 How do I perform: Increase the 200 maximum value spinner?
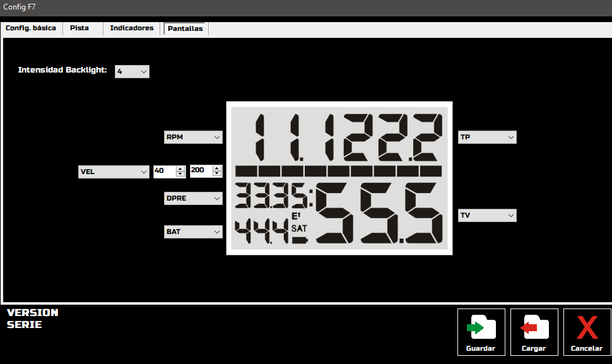pos(216,168)
